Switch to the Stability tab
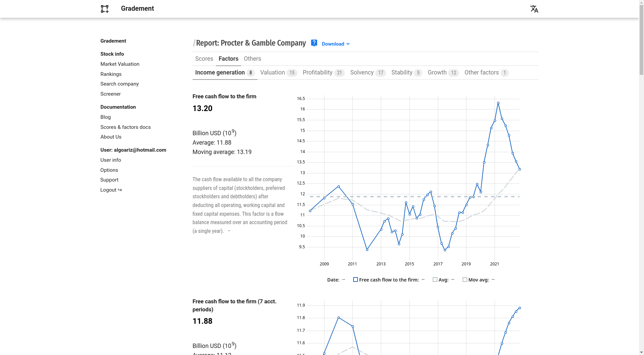Viewport: 644px width, 355px height. pos(407,73)
